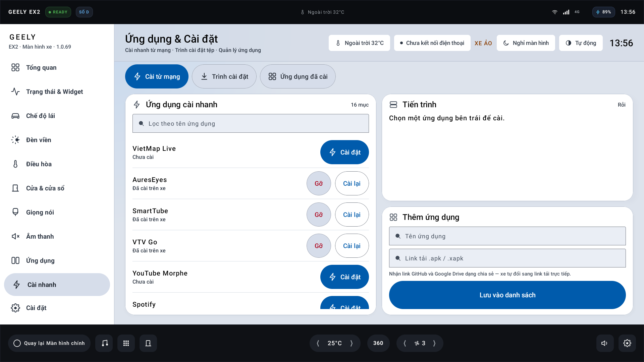
Task: Click the Tên ứng dụng input field
Action: 507,236
